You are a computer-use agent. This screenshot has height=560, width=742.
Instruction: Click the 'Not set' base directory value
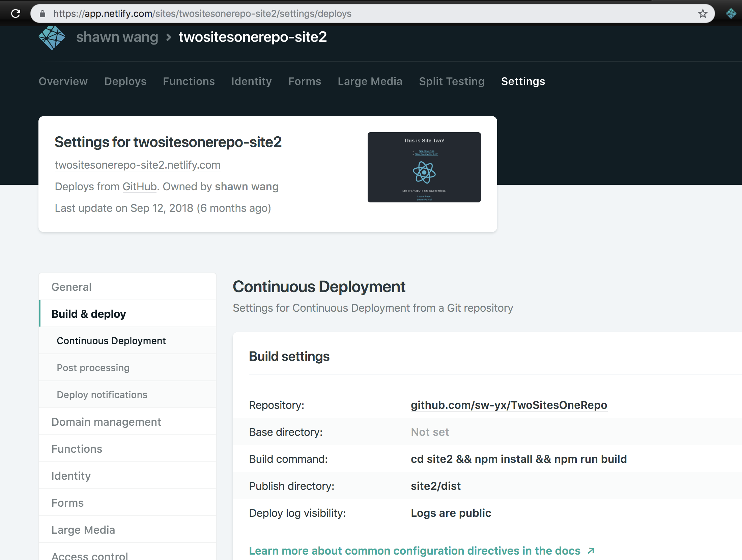[x=430, y=432]
